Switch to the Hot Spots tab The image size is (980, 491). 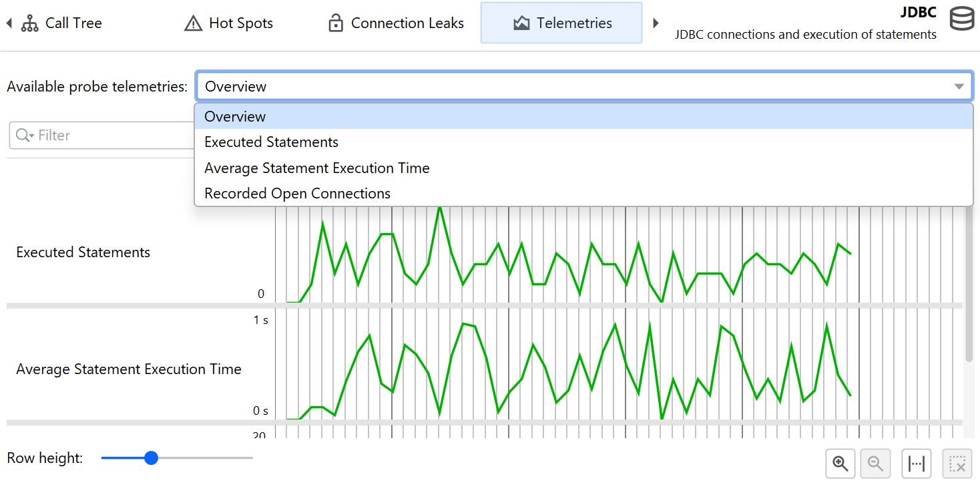coord(228,23)
